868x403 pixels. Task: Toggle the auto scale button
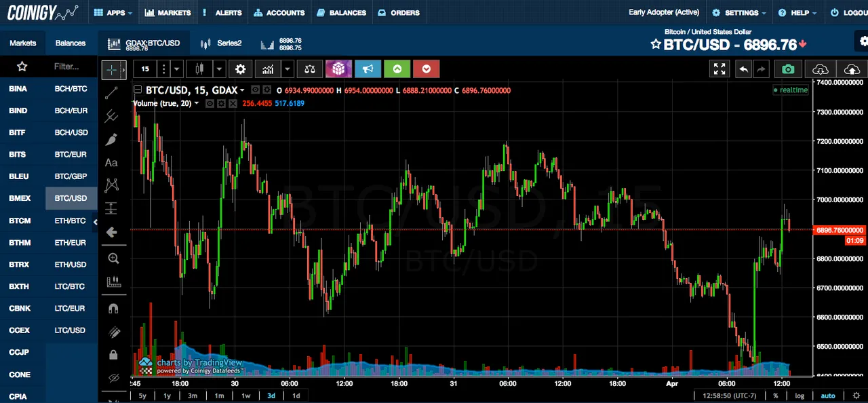(828, 396)
